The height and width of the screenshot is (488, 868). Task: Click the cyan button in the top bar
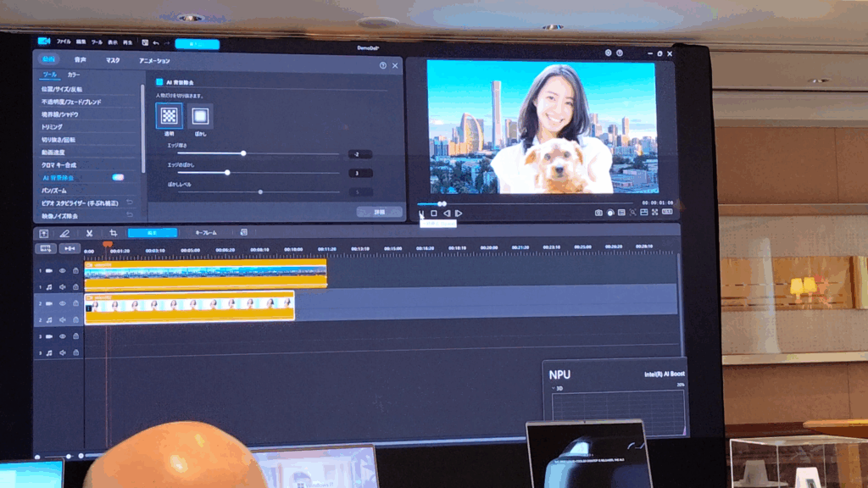[197, 44]
